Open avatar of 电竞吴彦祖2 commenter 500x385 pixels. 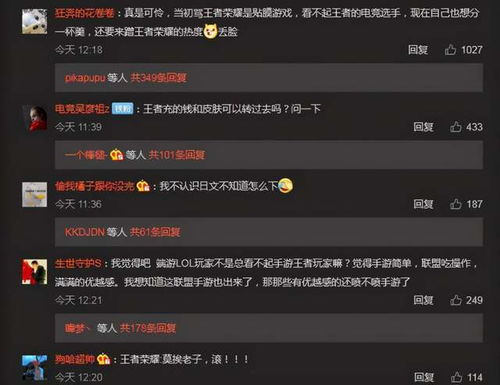pos(34,117)
